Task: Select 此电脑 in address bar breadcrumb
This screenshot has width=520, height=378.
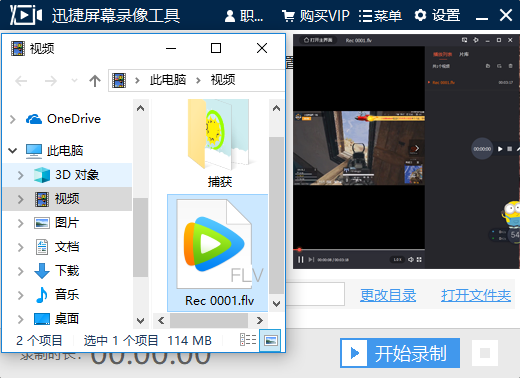Action: (168, 80)
